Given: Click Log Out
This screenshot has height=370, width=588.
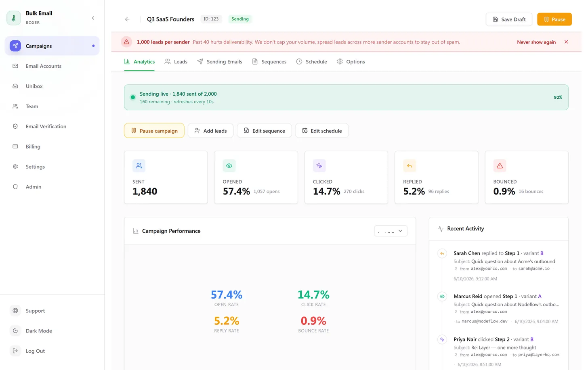Looking at the screenshot, I should (x=52, y=351).
